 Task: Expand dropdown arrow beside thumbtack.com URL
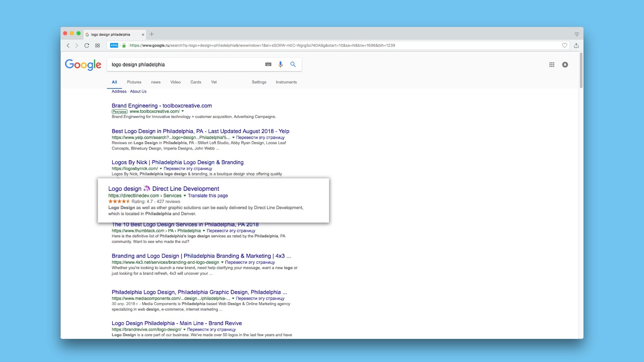tap(204, 231)
